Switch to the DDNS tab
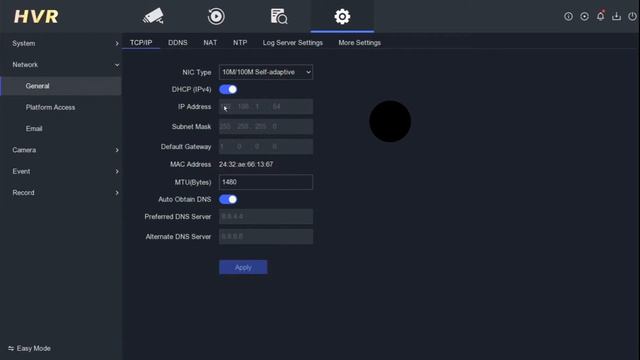 tap(178, 42)
